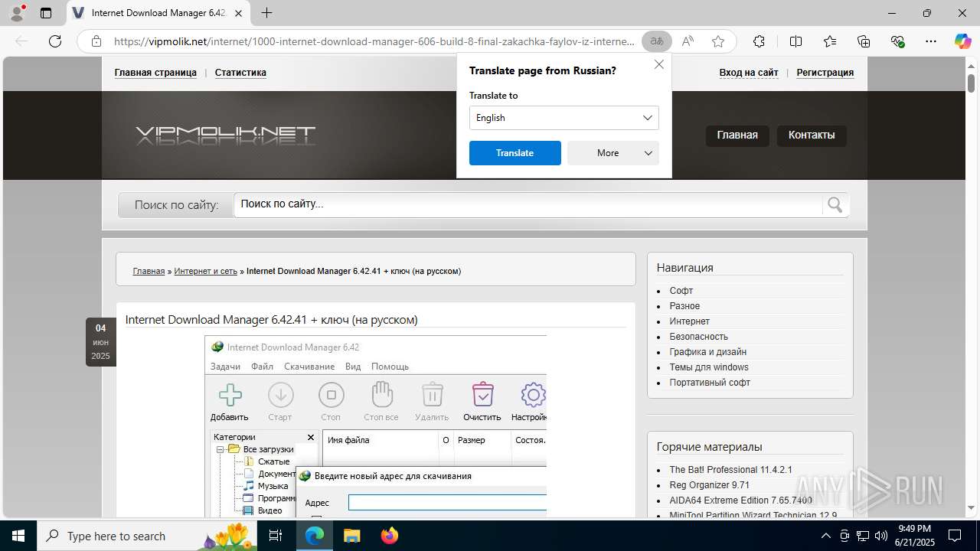Viewport: 980px width, 551px height.
Task: Click Главная header menu button
Action: pos(737,135)
